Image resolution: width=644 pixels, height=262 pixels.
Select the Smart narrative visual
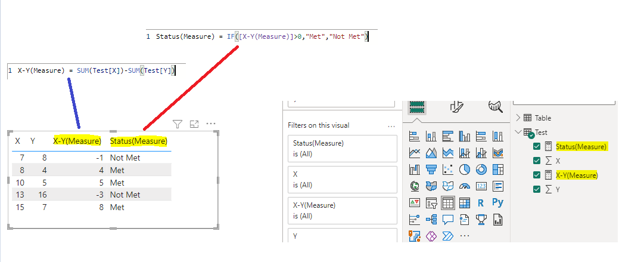pyautogui.click(x=465, y=220)
